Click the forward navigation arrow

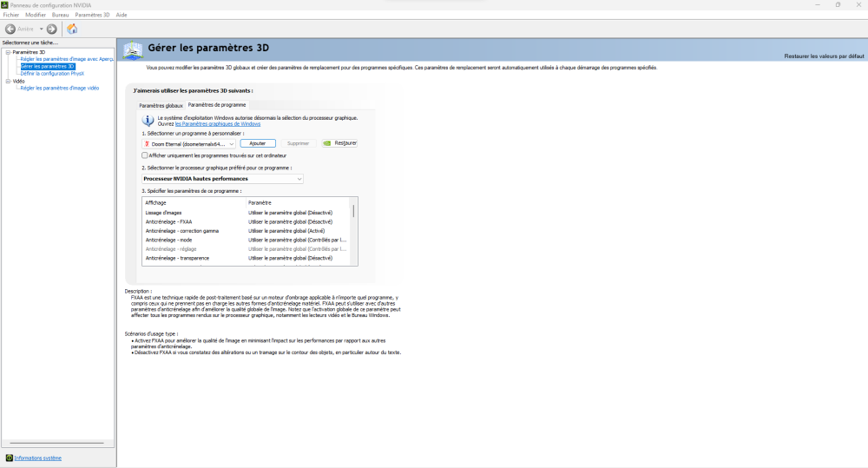click(x=51, y=29)
